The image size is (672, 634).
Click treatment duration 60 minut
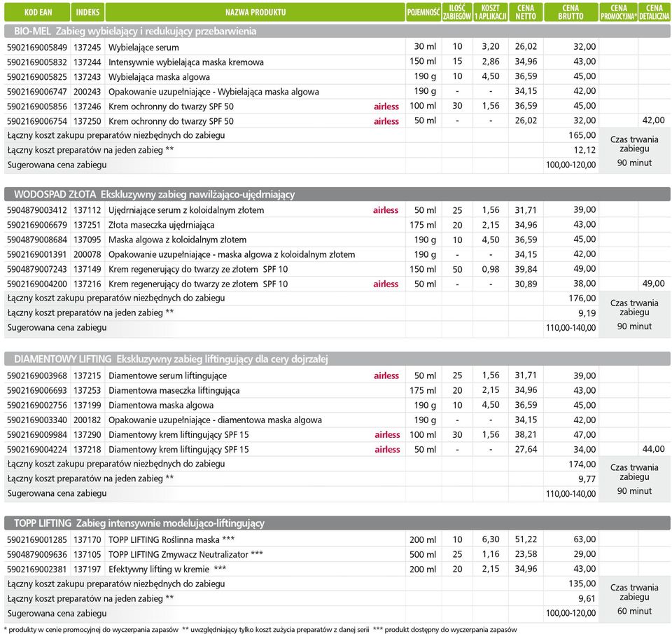tap(634, 611)
